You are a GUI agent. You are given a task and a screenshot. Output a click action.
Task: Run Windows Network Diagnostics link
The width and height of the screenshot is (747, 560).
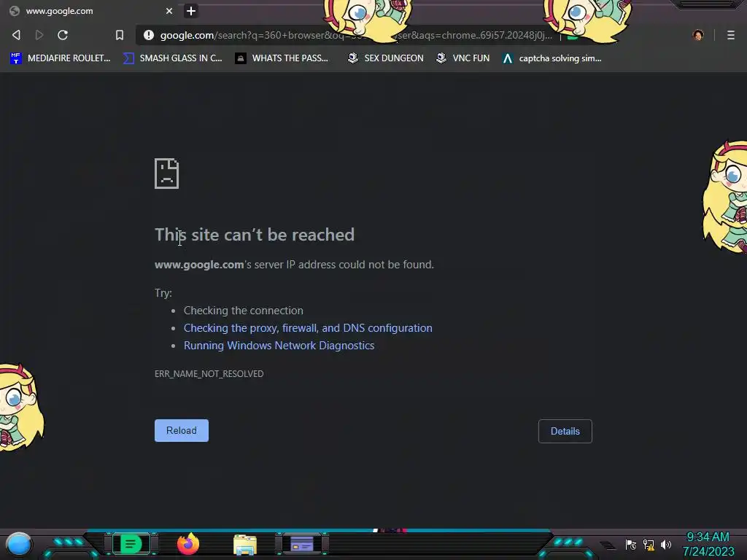279,346
